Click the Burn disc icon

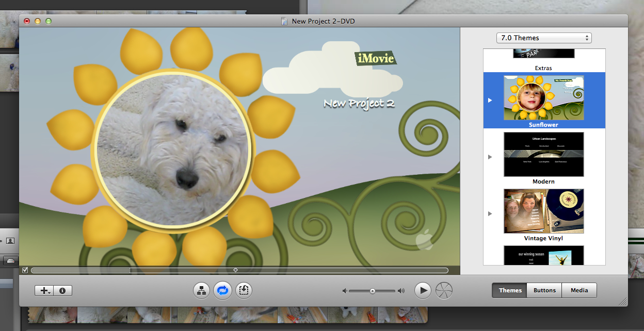[444, 291]
